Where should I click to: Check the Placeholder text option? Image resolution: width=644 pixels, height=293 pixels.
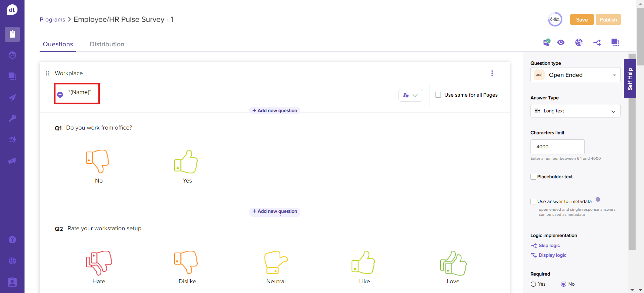point(533,177)
